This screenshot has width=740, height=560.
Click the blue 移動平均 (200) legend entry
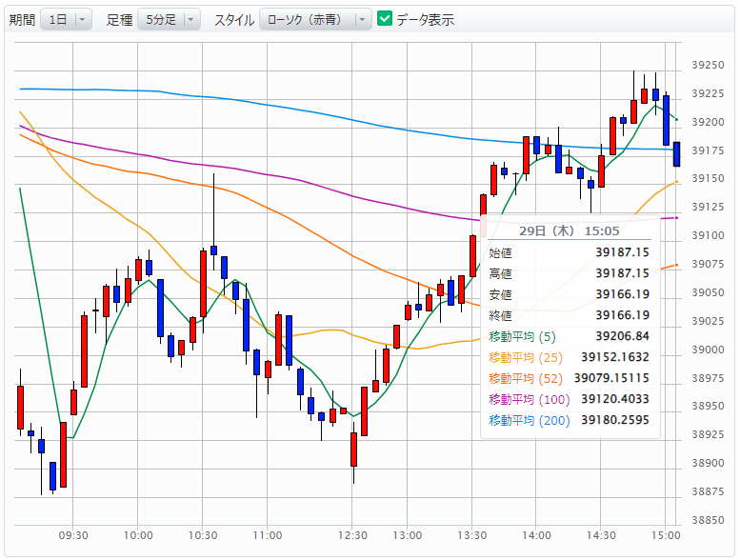point(529,420)
